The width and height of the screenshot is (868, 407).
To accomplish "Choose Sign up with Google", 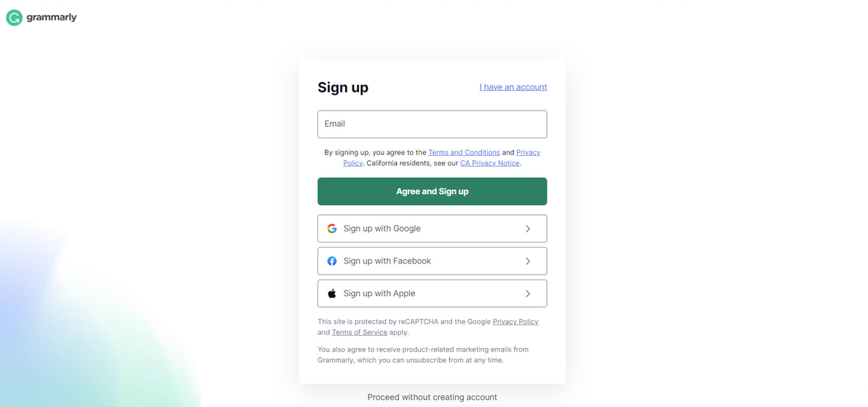I will pyautogui.click(x=432, y=229).
